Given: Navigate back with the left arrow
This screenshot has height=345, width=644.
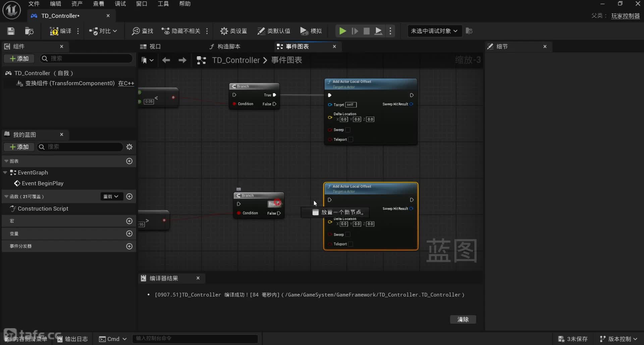Looking at the screenshot, I should point(166,60).
